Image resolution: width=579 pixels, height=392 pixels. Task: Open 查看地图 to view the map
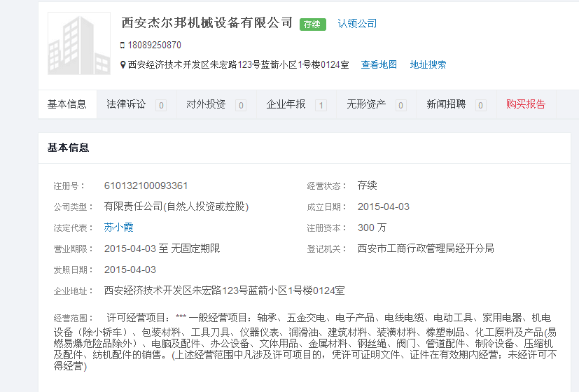[379, 65]
